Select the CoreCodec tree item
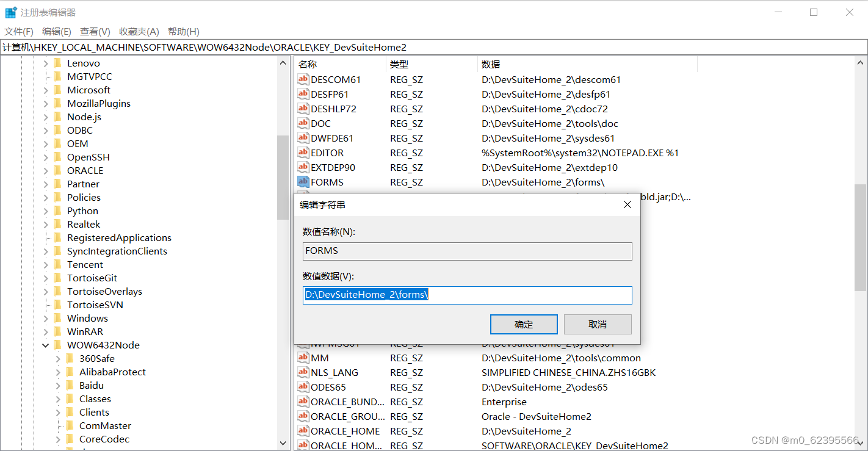Viewport: 868px width, 451px height. coord(104,439)
